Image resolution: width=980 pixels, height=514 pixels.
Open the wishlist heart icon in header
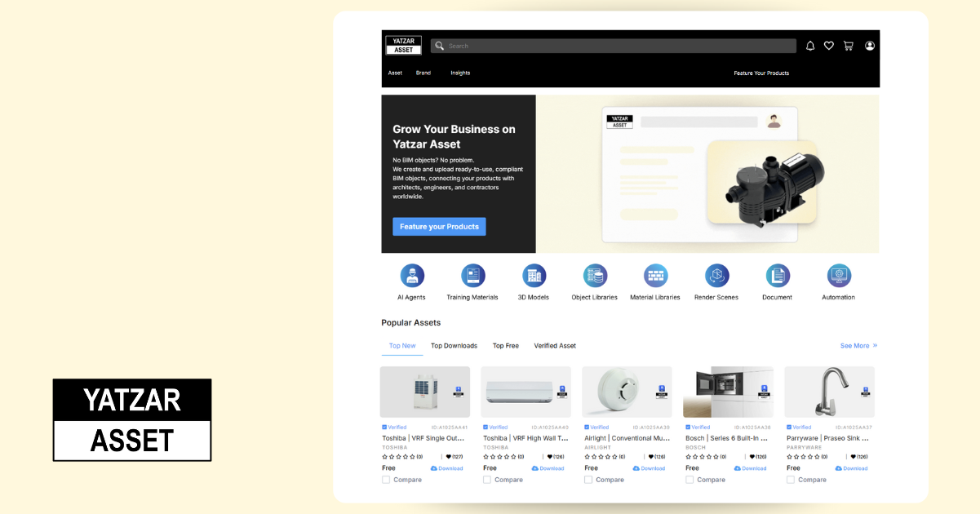(x=828, y=46)
